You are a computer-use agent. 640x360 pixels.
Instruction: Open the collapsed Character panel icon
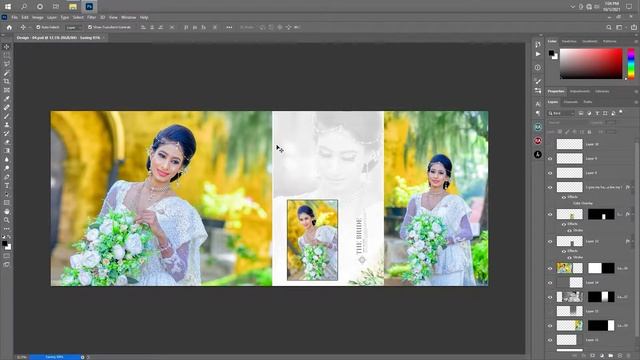point(538,104)
